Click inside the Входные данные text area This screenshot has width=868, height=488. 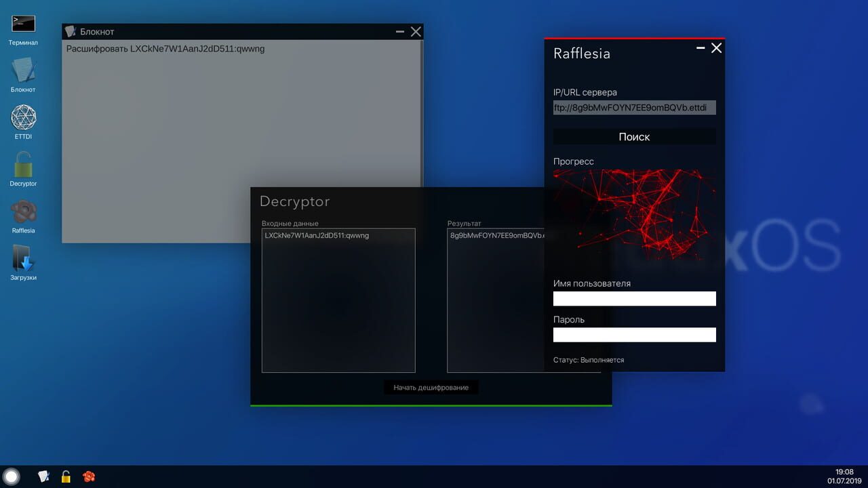click(338, 300)
